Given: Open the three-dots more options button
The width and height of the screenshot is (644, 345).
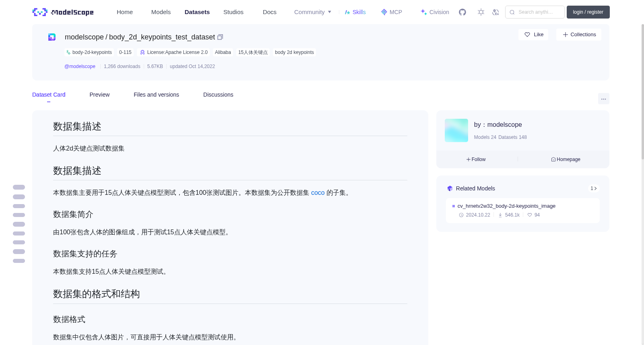Looking at the screenshot, I should (x=603, y=99).
